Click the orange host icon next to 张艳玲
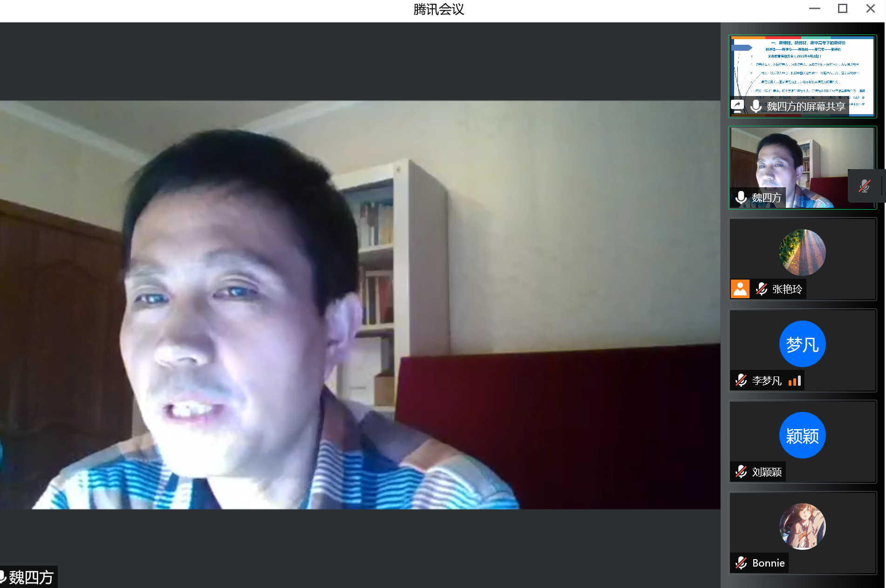The width and height of the screenshot is (886, 588). coord(740,289)
